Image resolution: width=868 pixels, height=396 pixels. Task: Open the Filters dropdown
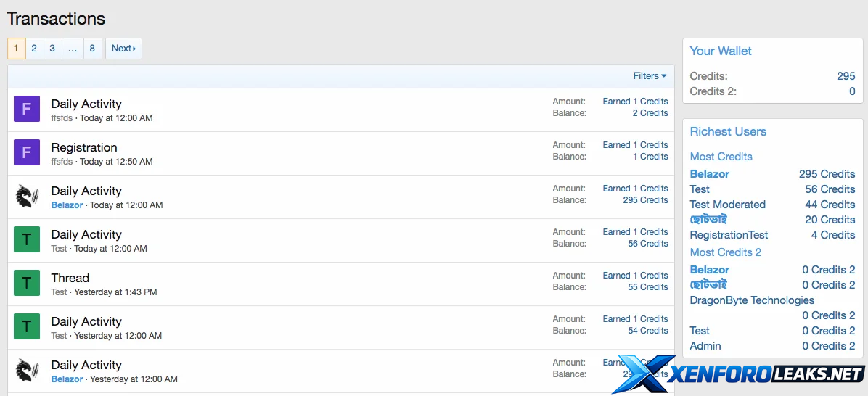click(650, 76)
